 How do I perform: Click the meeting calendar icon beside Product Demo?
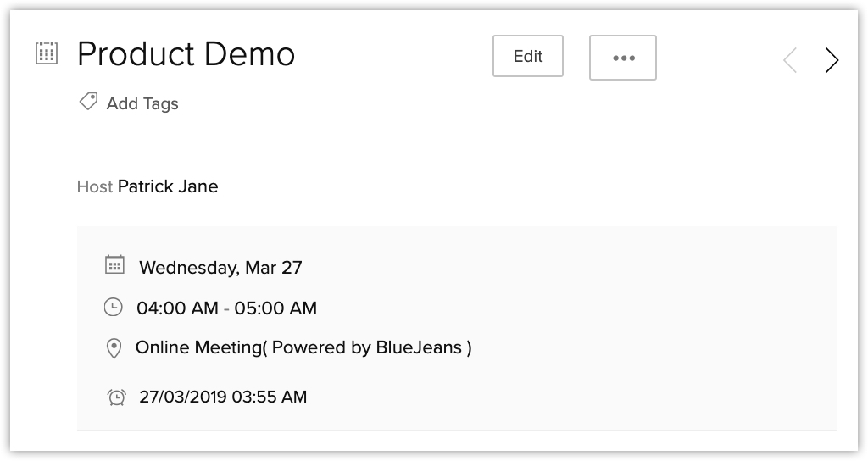click(x=47, y=53)
